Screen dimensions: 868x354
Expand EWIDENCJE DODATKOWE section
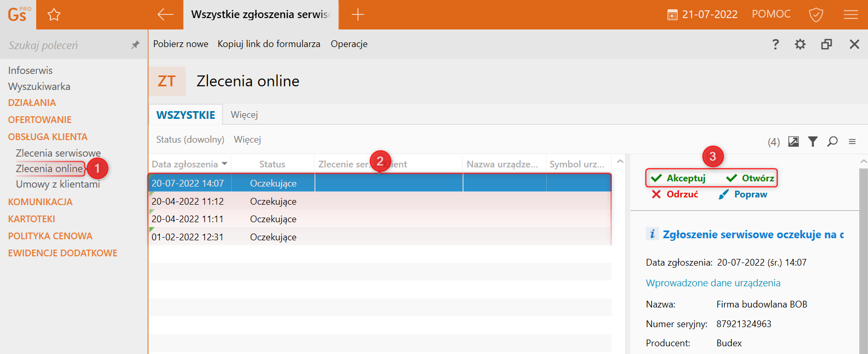63,253
